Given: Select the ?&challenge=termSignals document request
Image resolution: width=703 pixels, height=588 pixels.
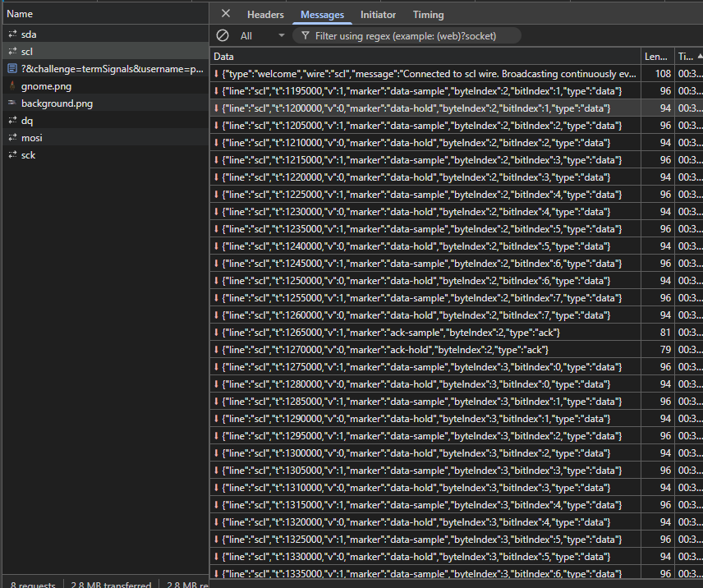Looking at the screenshot, I should point(106,69).
